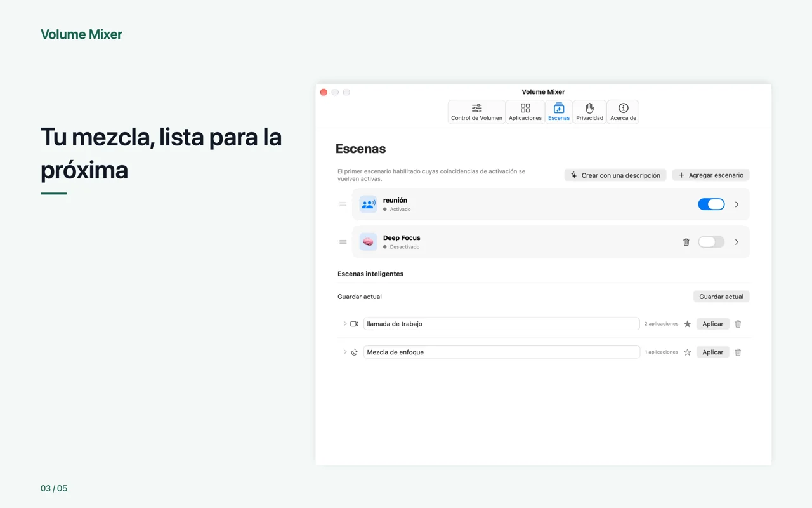Click the "Activado" status under reunión
Image resolution: width=812 pixels, height=508 pixels.
pyautogui.click(x=400, y=210)
